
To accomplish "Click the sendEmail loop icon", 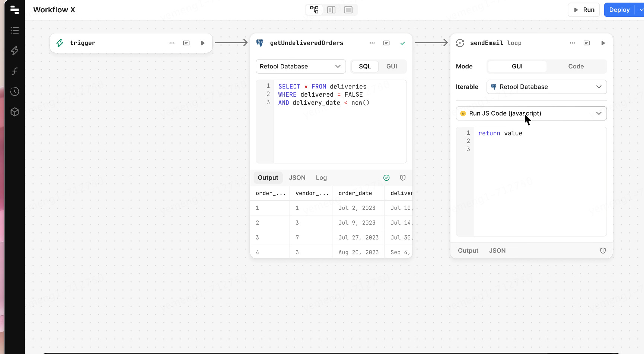I will point(460,43).
